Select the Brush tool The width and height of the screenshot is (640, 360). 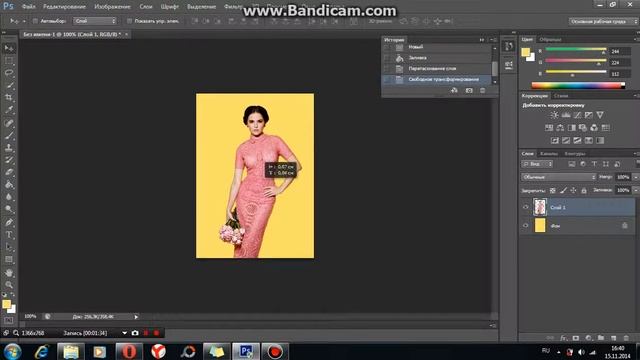pos(9,135)
